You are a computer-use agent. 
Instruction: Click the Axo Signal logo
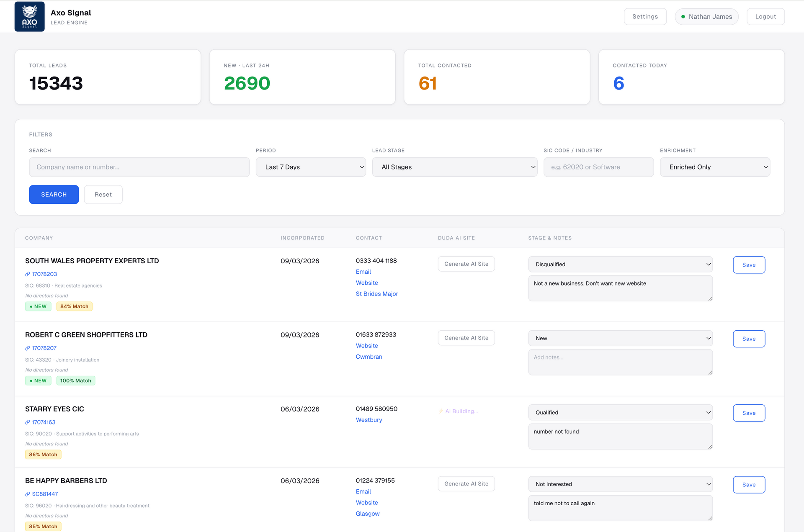pyautogui.click(x=29, y=16)
